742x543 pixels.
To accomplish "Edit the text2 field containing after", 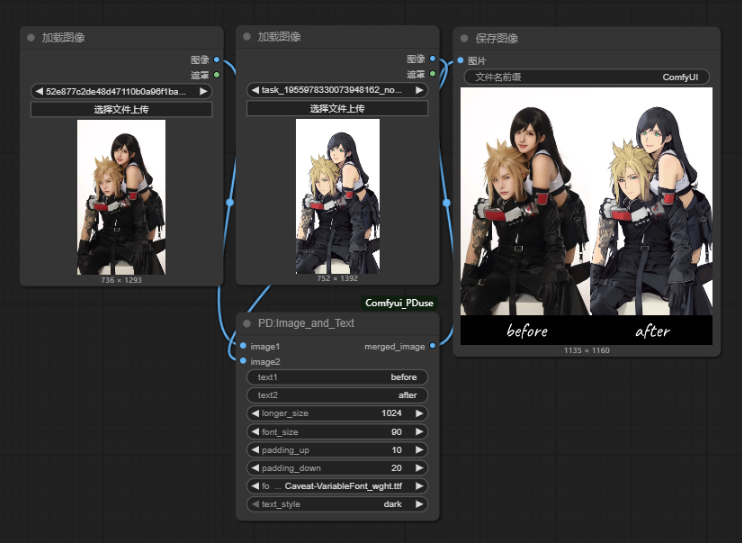I will pos(337,395).
